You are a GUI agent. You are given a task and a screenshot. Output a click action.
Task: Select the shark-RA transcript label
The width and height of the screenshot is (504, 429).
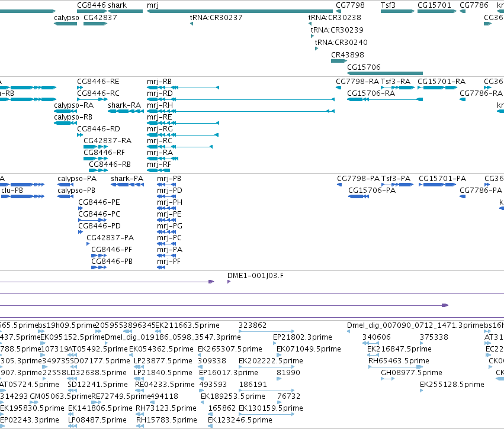(124, 105)
